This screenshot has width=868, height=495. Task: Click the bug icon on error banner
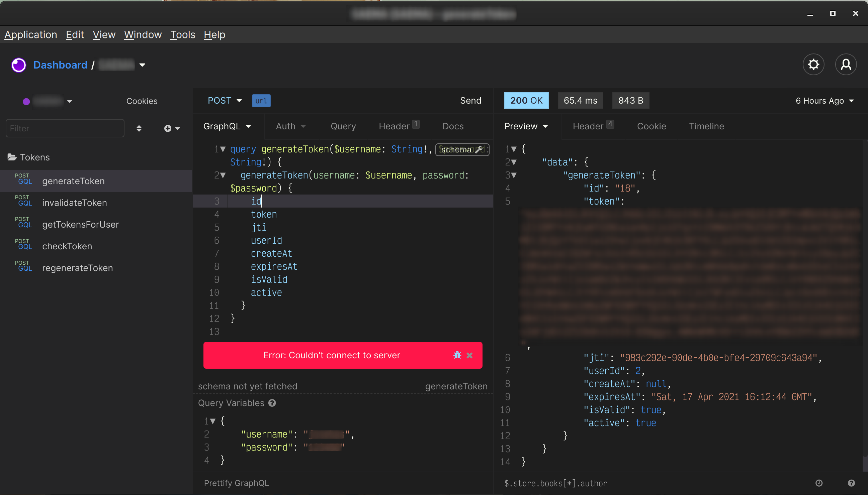[457, 355]
